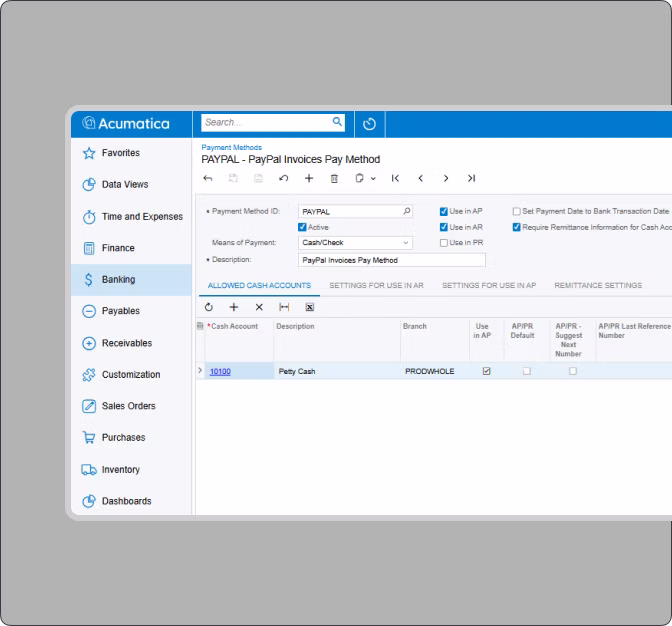The width and height of the screenshot is (672, 626).
Task: Click the save disk toolbar icon
Action: point(258,178)
